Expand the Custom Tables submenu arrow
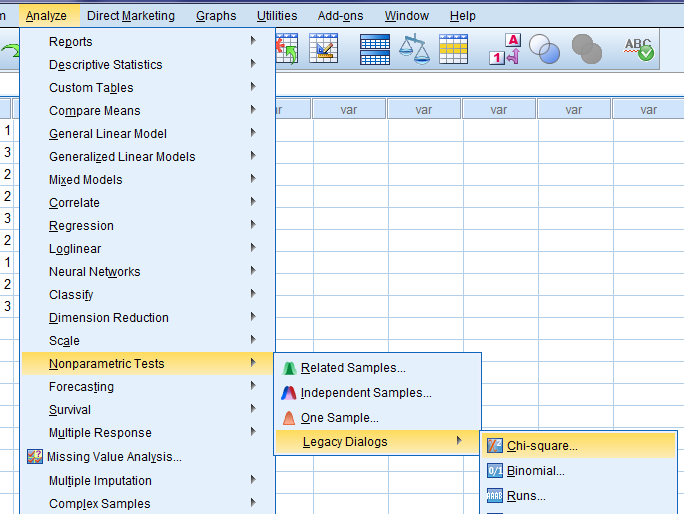 point(253,86)
